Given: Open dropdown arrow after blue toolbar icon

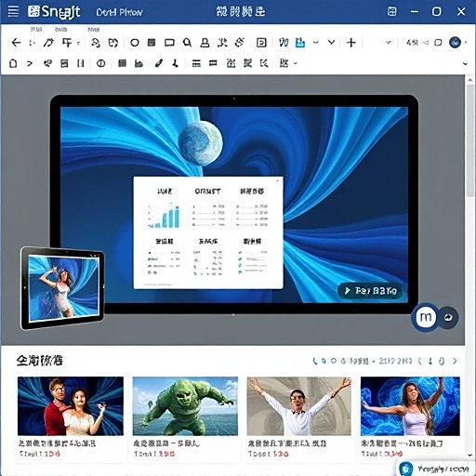Looking at the screenshot, I should coord(316,42).
